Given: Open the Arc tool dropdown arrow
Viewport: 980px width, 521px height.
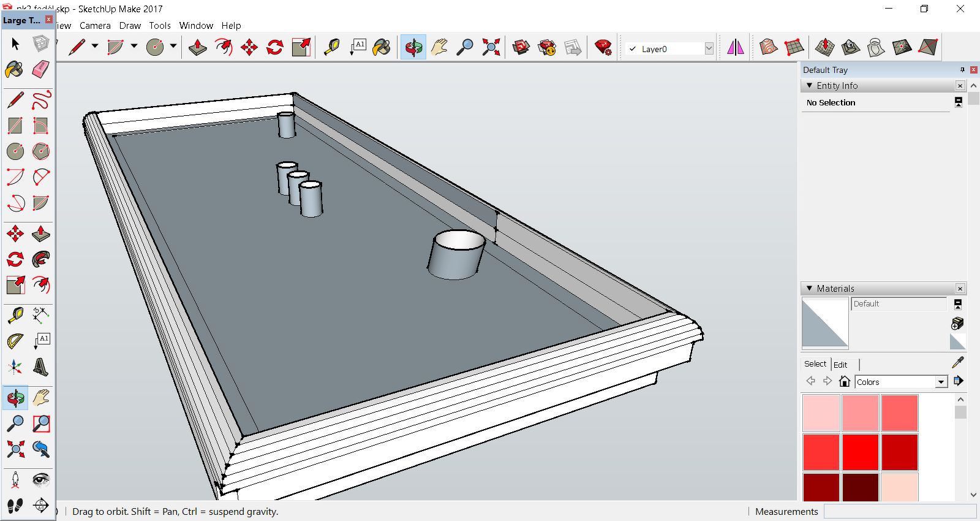Looking at the screenshot, I should [x=134, y=46].
